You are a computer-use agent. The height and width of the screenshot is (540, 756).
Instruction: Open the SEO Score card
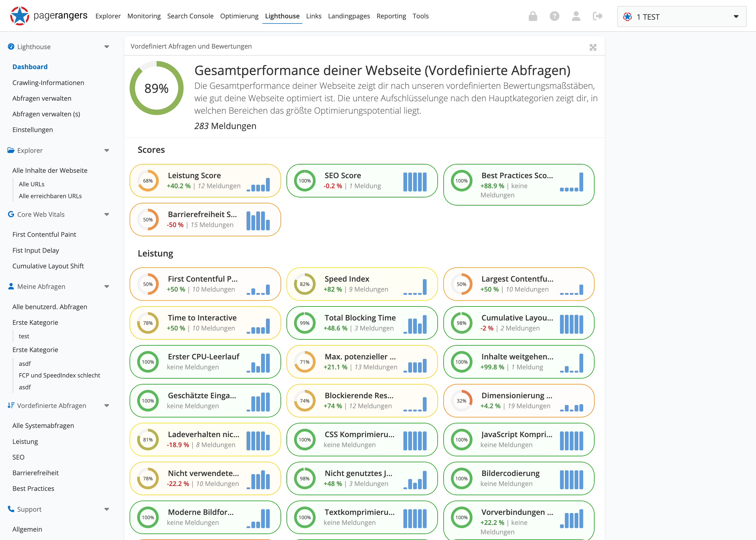tap(362, 181)
